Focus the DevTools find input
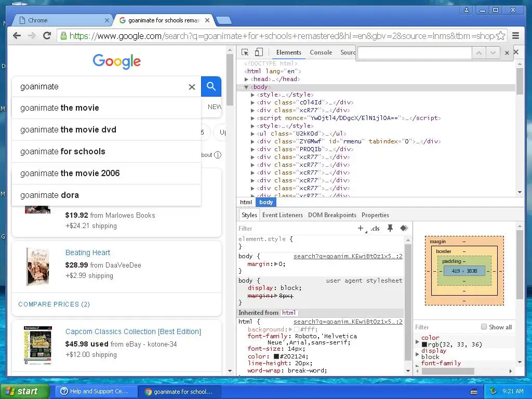The height and width of the screenshot is (399, 532). pos(415,53)
